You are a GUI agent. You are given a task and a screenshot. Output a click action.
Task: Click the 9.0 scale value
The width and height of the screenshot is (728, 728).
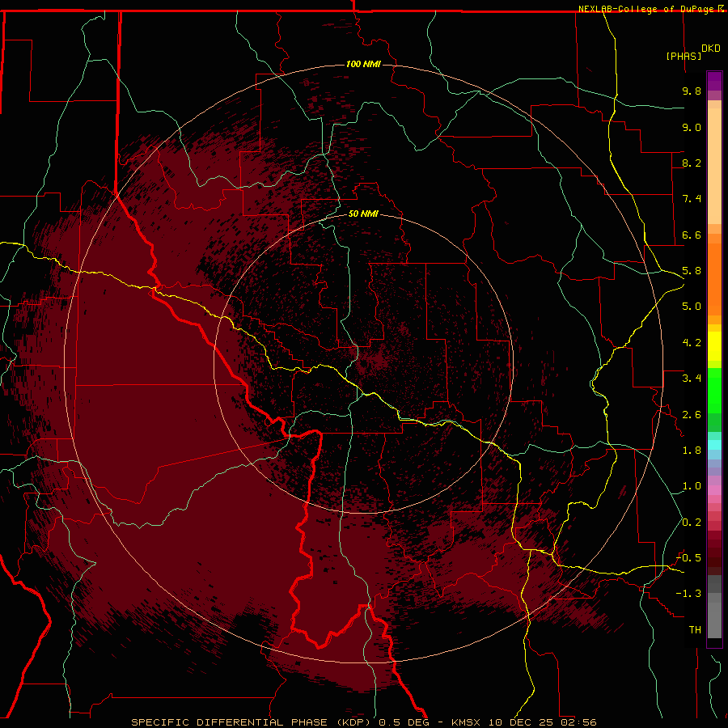click(x=692, y=127)
